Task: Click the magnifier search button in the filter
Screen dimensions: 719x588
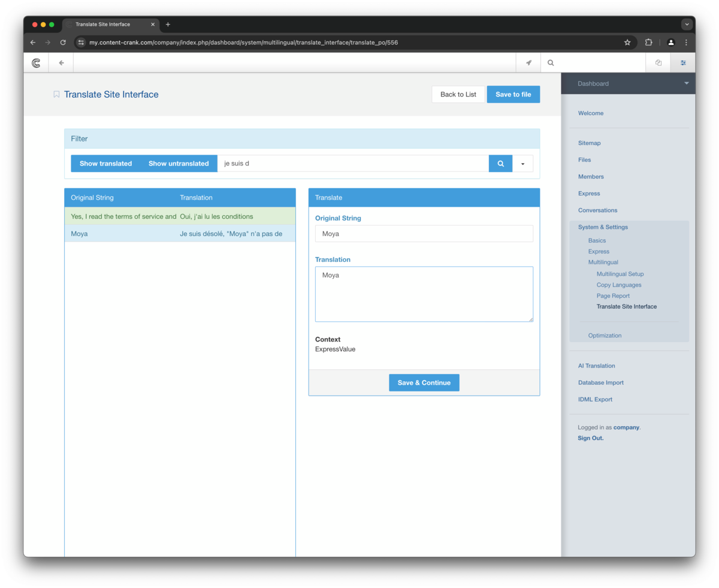Action: click(x=500, y=164)
